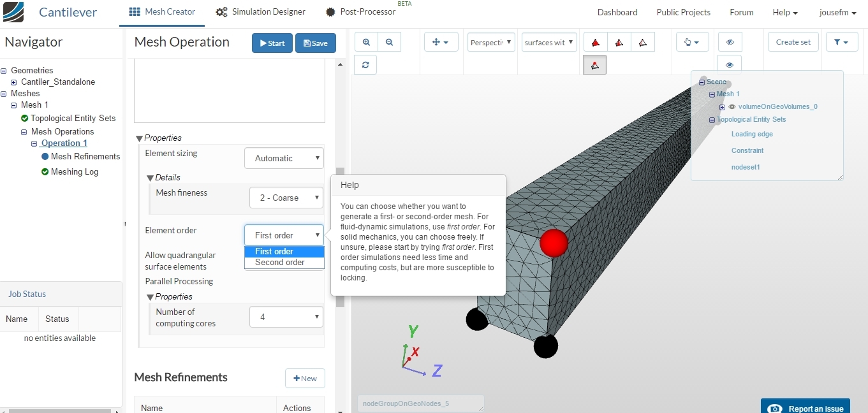This screenshot has height=413, width=868.
Task: Click the SimScale logo icon
Action: tap(13, 12)
